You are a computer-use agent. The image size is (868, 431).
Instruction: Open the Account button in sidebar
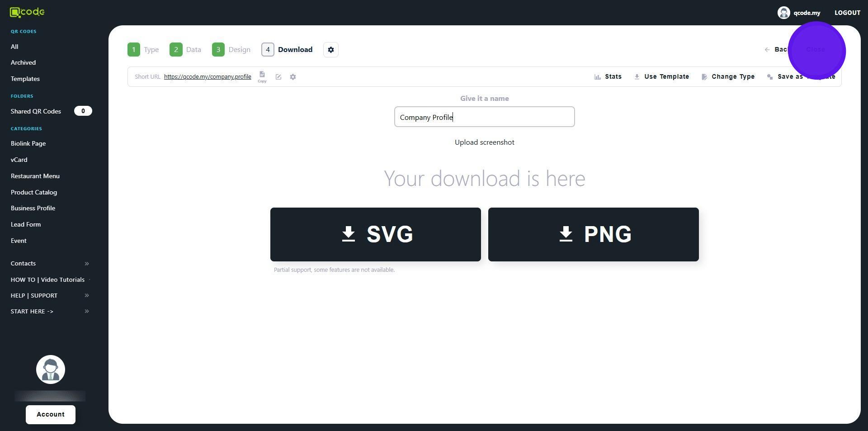coord(51,415)
